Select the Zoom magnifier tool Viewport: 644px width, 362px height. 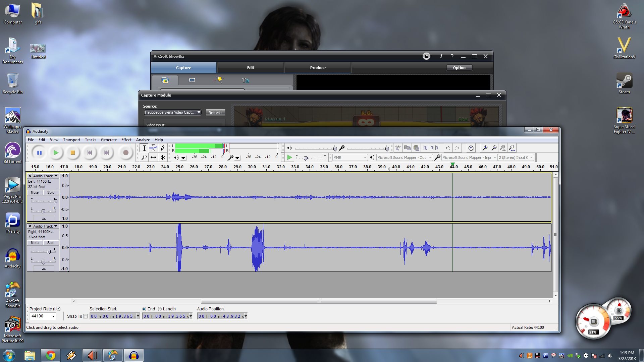click(144, 157)
